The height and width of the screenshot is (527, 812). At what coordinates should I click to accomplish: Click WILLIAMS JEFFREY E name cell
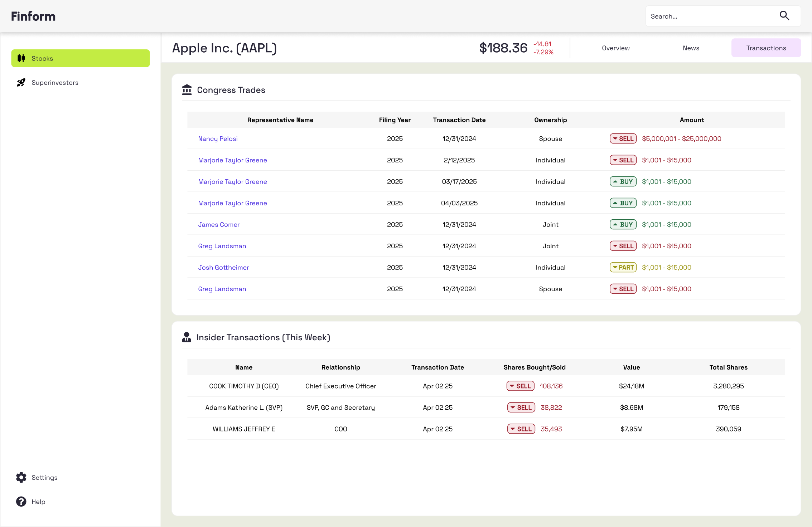click(x=244, y=429)
